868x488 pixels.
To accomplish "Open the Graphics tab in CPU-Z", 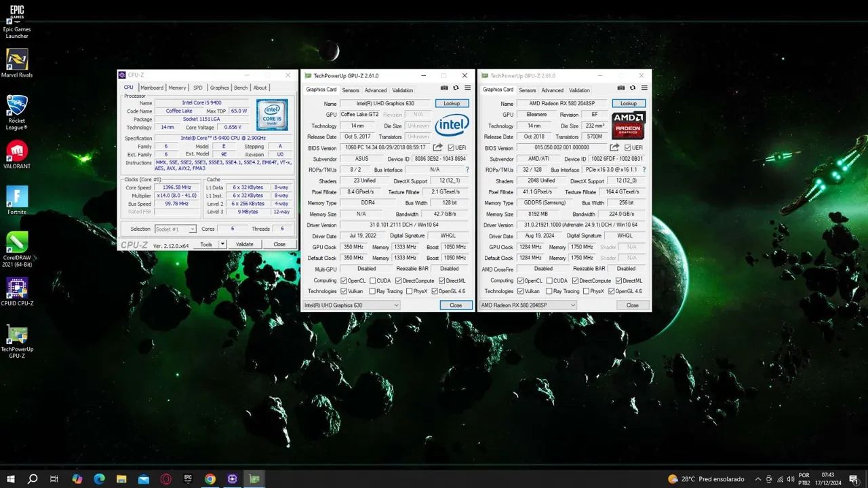I will tap(219, 88).
